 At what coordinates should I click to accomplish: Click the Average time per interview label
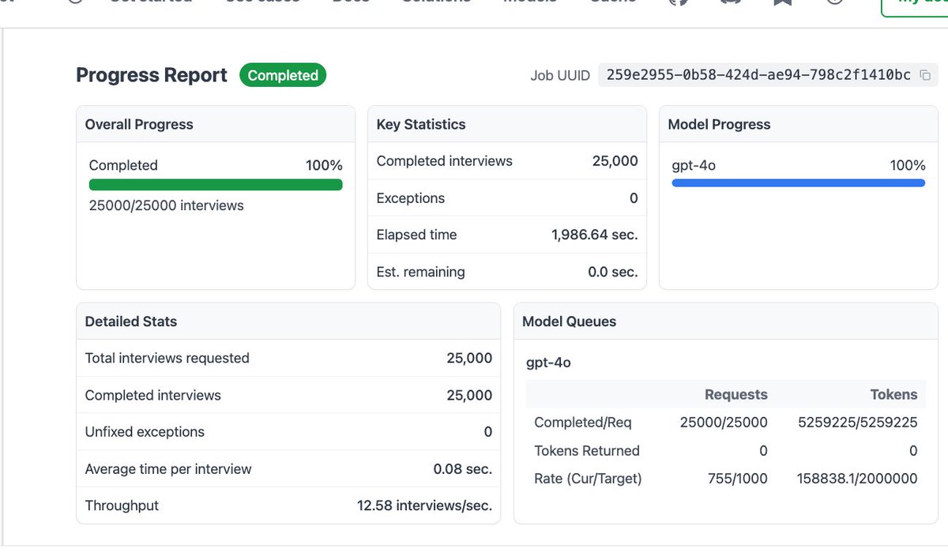168,468
